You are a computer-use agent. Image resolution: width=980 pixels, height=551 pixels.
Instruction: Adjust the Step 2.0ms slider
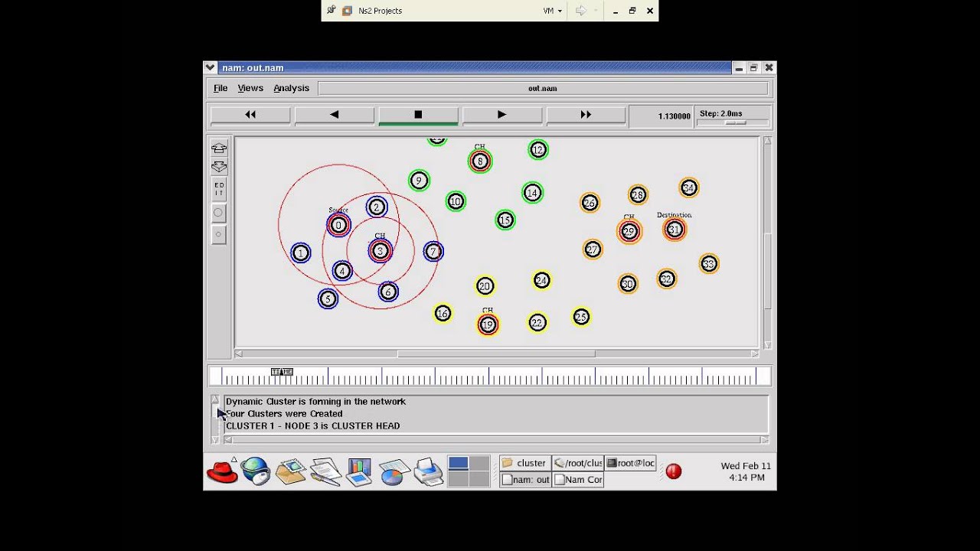[735, 122]
